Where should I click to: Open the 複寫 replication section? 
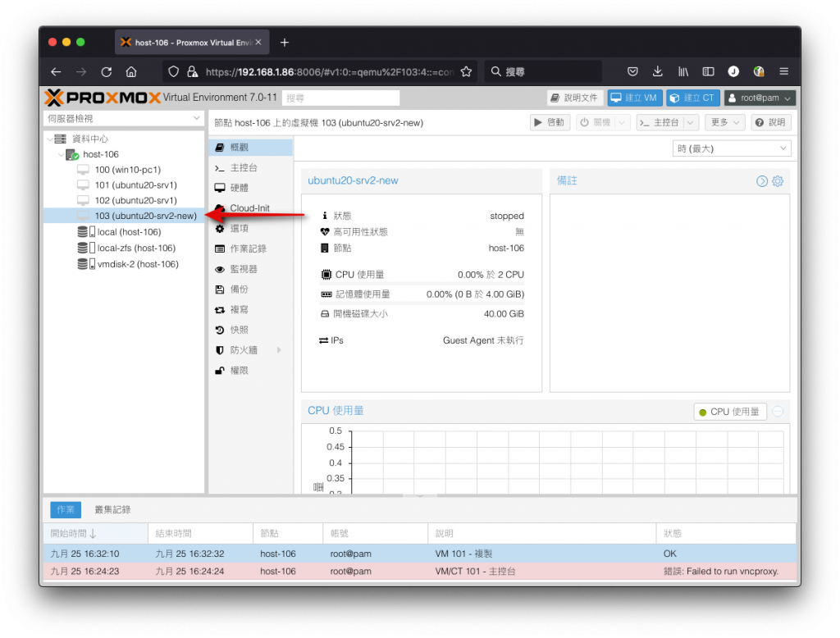coord(251,310)
